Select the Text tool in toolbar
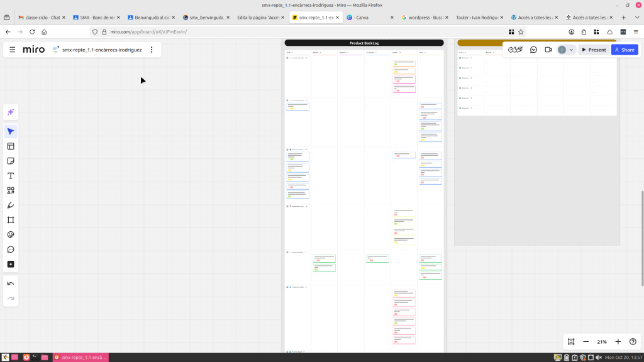644x362 pixels. tap(11, 175)
